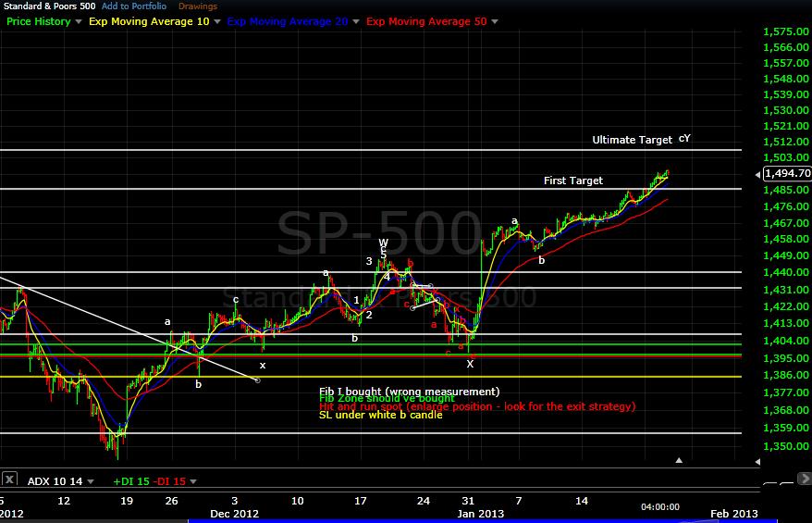This screenshot has height=523, width=812.
Task: Select the Ultimate Target annotation text
Action: click(633, 140)
